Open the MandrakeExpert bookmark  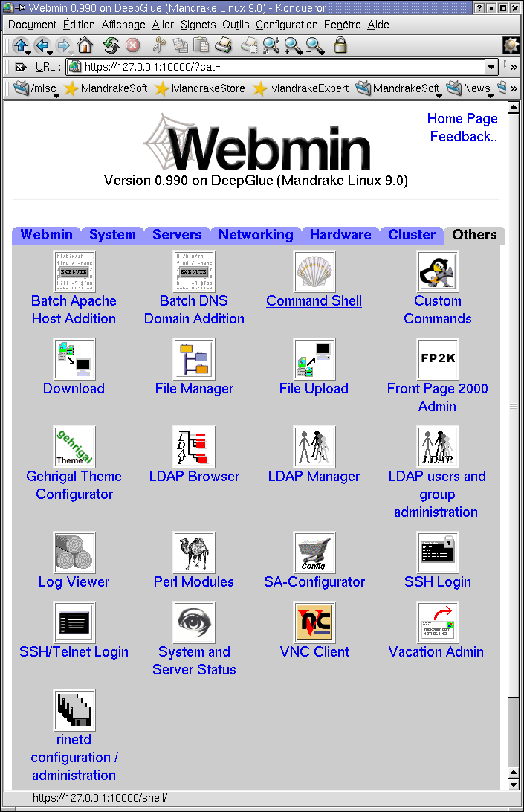point(301,88)
